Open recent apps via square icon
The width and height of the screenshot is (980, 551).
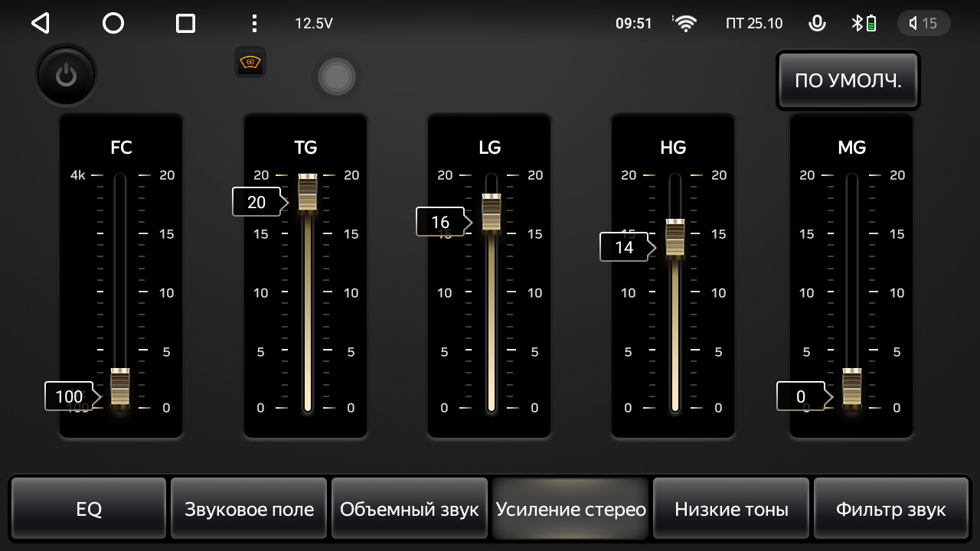pos(185,23)
